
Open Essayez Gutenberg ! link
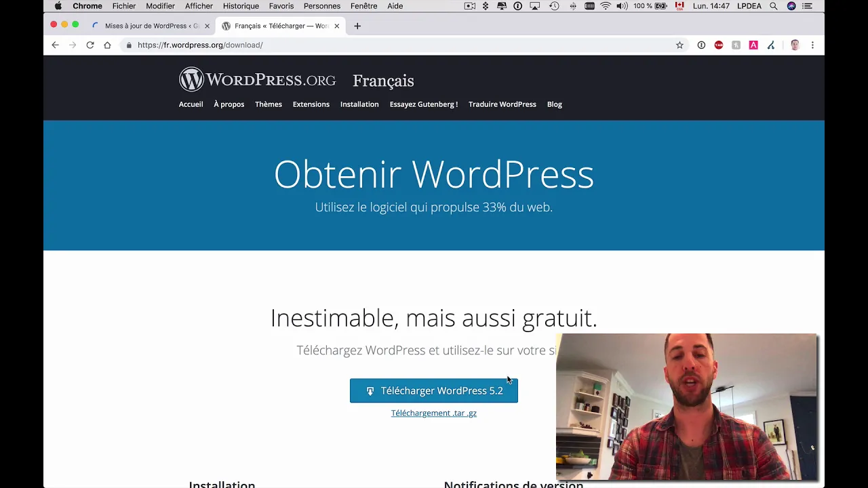coord(424,104)
